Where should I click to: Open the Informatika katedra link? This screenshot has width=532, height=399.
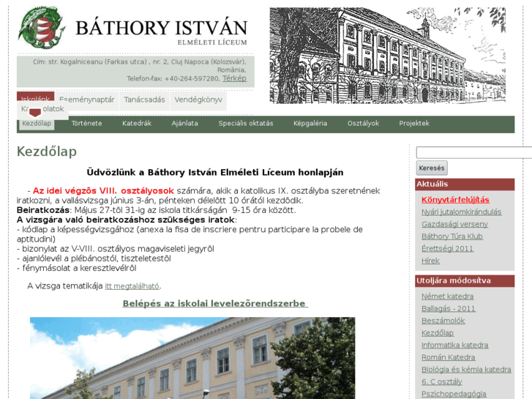coord(454,345)
